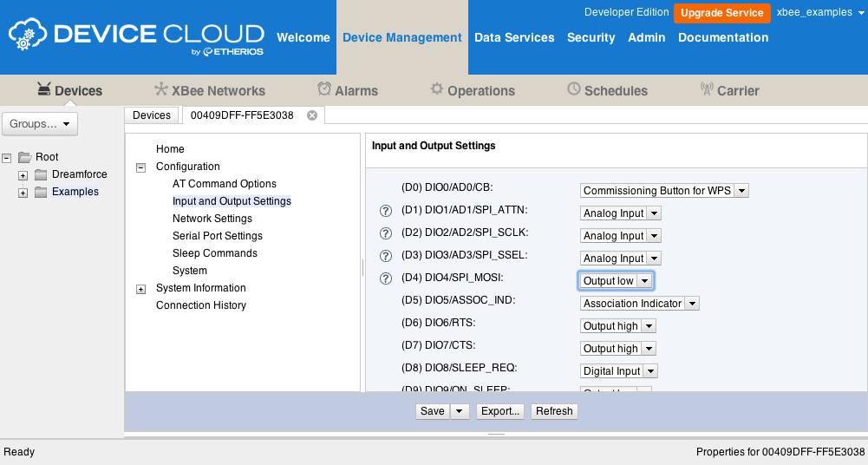
Task: Collapse the Configuration node
Action: tap(141, 167)
